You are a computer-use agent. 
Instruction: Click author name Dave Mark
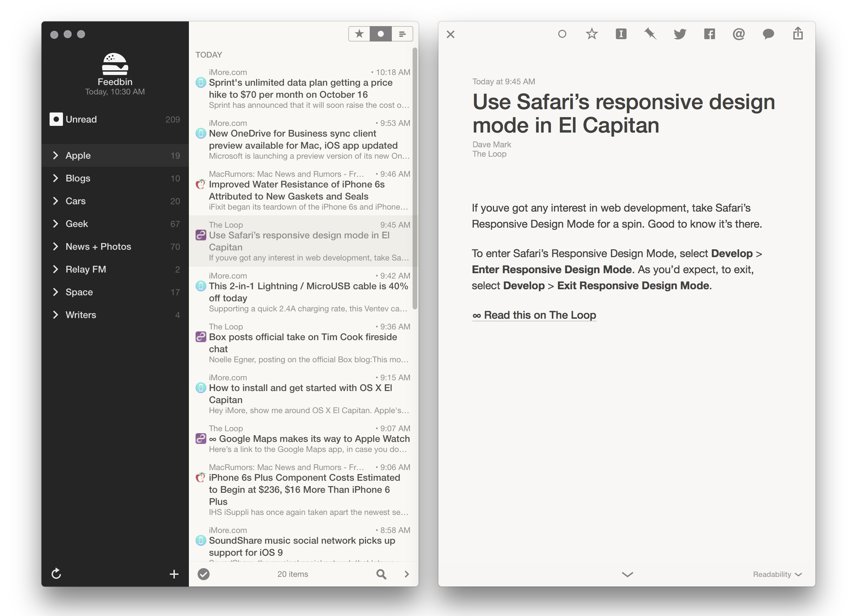coord(491,144)
